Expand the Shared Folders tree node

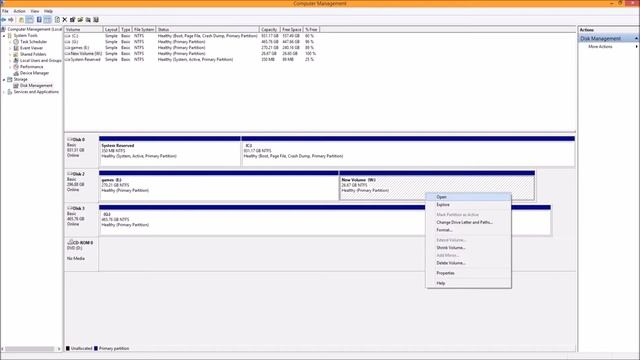tap(10, 54)
